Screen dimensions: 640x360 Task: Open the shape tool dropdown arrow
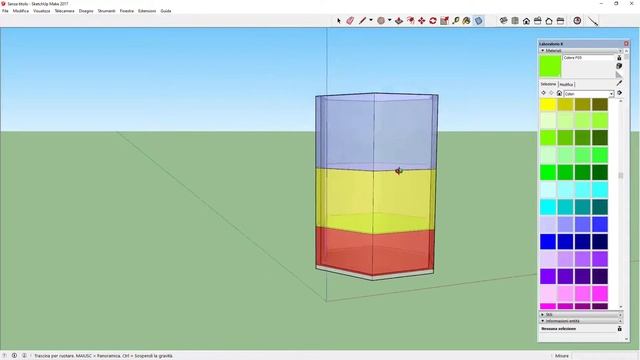389,20
